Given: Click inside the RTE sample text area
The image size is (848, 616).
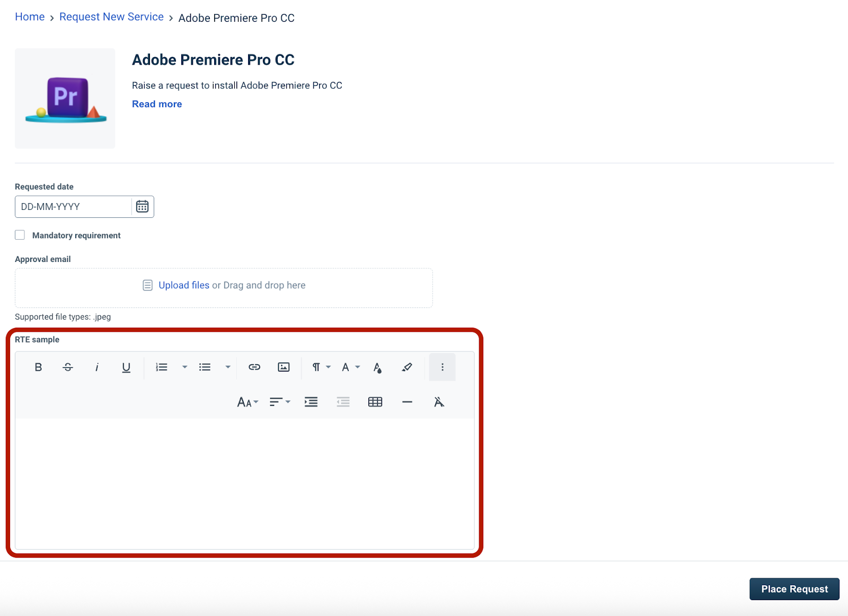Looking at the screenshot, I should click(245, 483).
